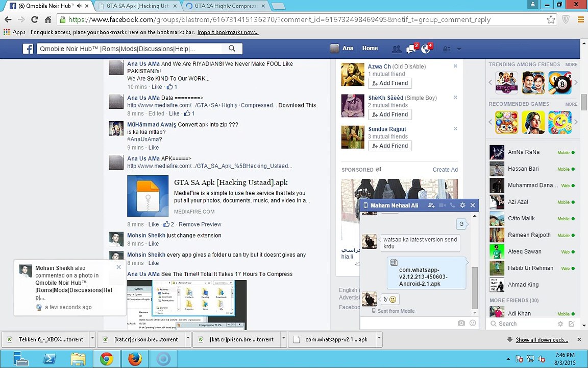Switch to GTA SA Highly Compressed tab

click(x=226, y=6)
